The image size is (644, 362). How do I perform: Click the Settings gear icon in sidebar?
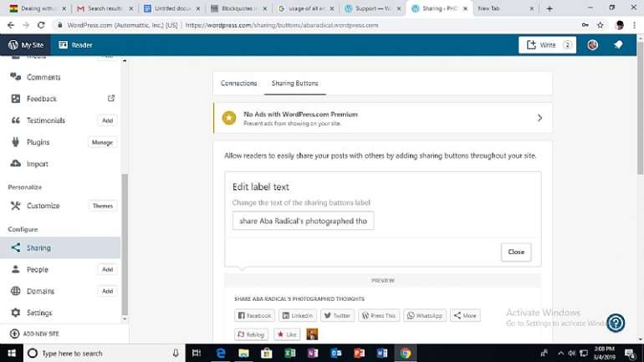pos(16,313)
